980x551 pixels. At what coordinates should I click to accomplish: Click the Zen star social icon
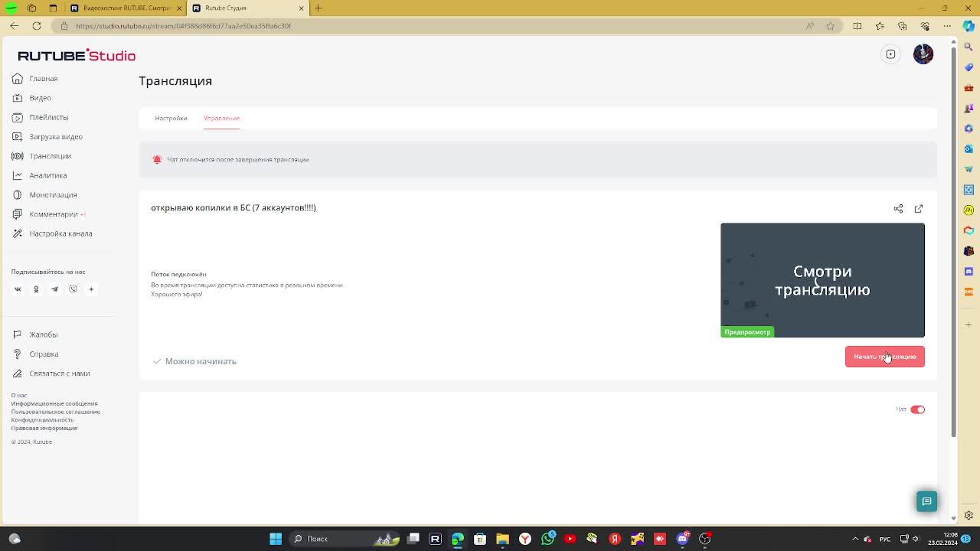pos(91,289)
